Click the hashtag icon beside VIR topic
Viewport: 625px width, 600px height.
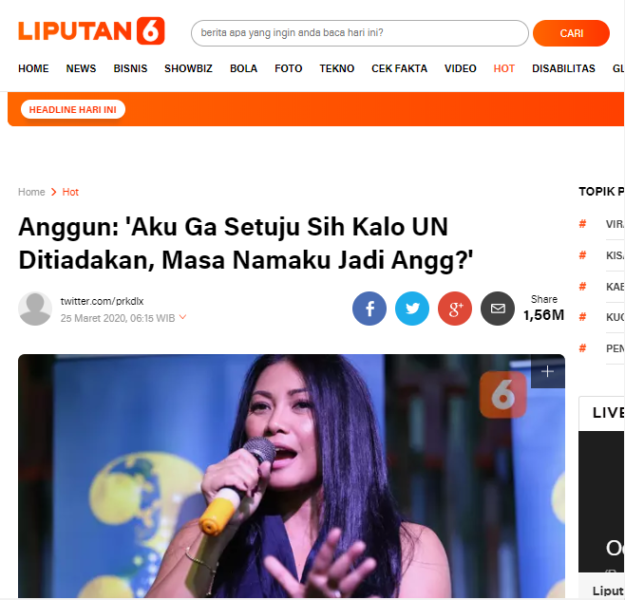(582, 224)
